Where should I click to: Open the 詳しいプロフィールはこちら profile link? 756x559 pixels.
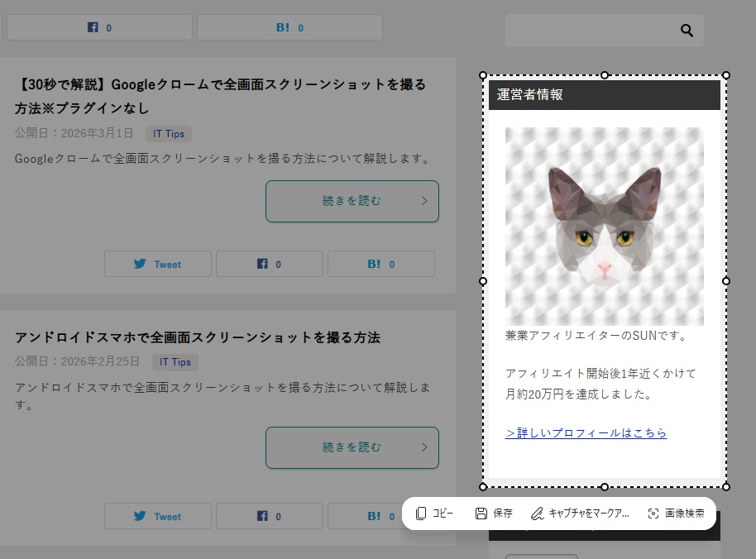tap(586, 433)
